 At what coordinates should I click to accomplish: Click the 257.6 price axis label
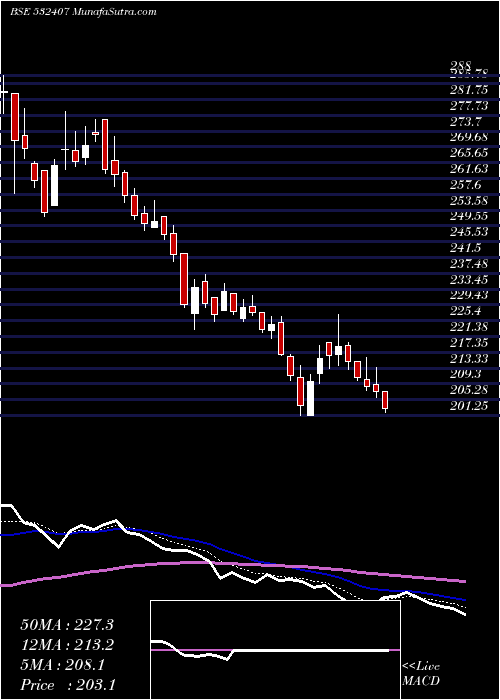coord(466,184)
